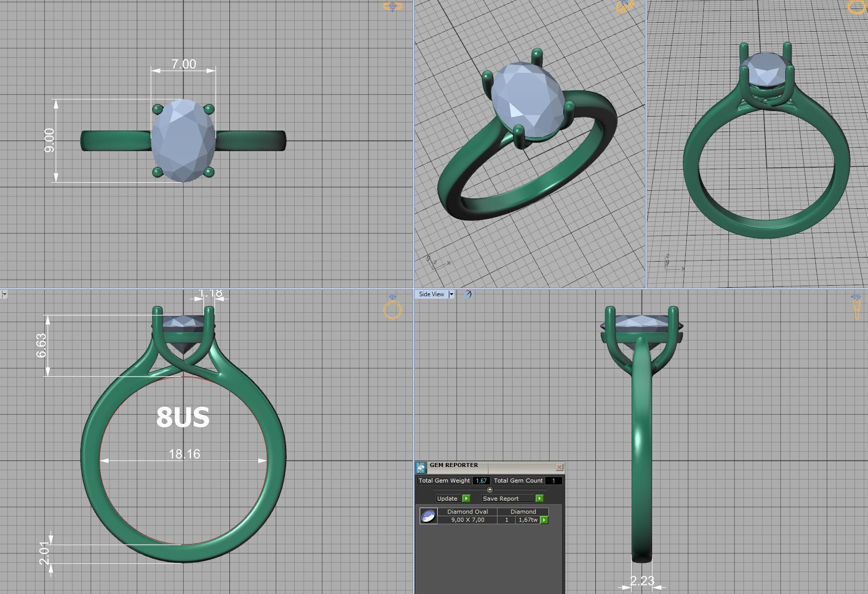
Task: Click the 18.16 inner diameter dimension
Action: click(x=184, y=454)
